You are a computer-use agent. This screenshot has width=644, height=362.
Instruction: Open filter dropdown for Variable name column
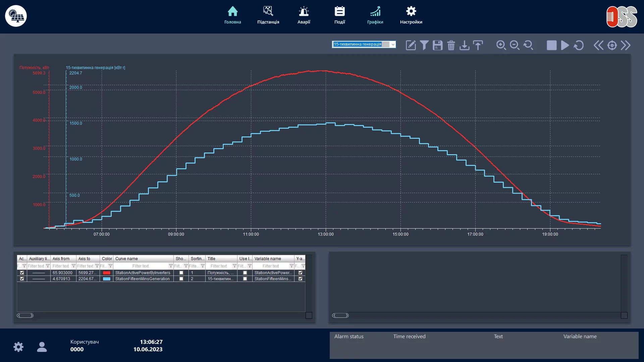tap(291, 266)
